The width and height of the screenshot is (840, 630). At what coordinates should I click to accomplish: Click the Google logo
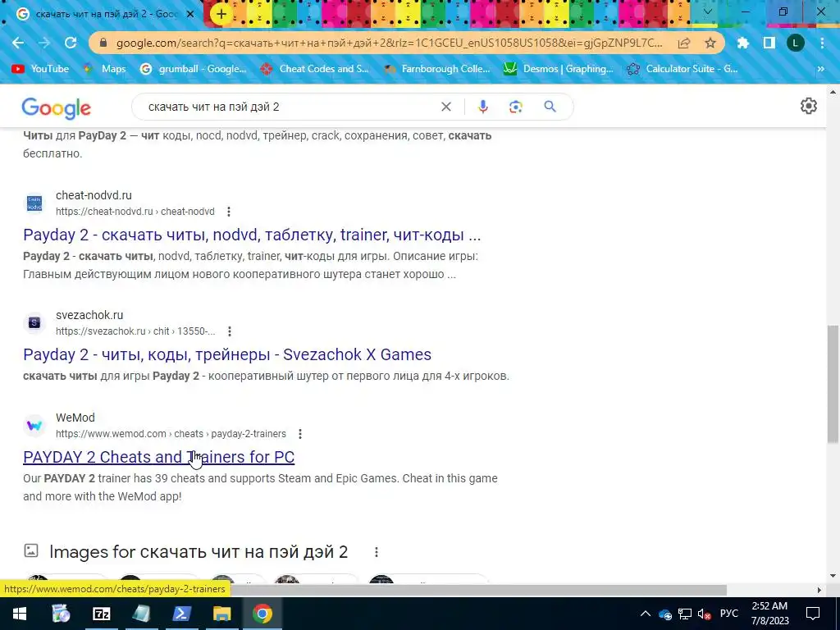click(x=57, y=107)
